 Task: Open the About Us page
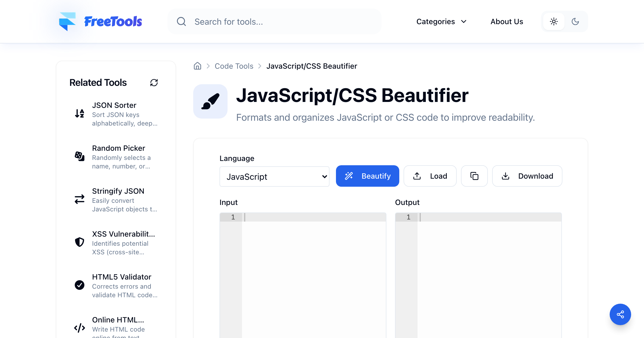pos(507,21)
